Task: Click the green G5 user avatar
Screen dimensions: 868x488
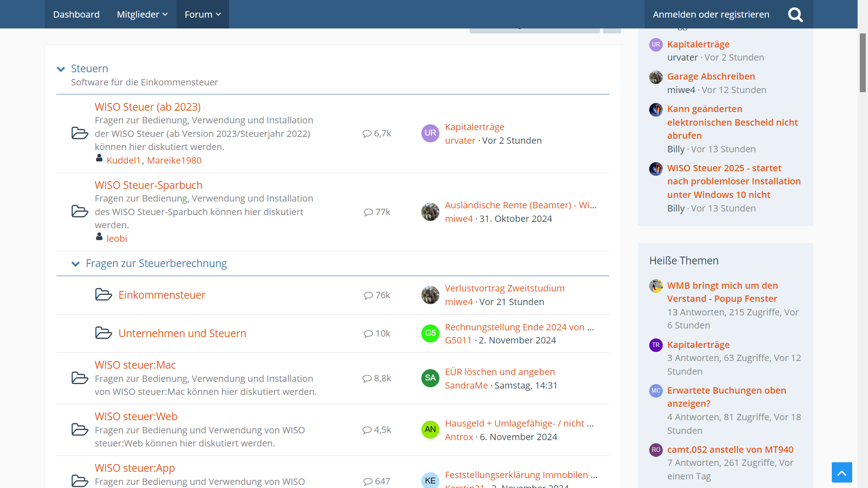Action: pyautogui.click(x=430, y=333)
